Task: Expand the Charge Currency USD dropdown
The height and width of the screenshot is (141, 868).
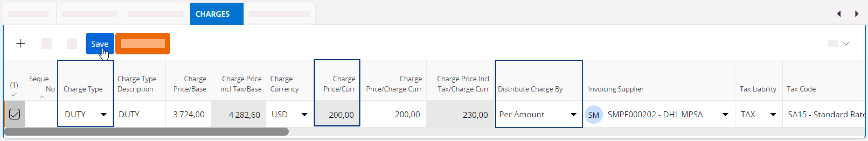Action: point(304,114)
